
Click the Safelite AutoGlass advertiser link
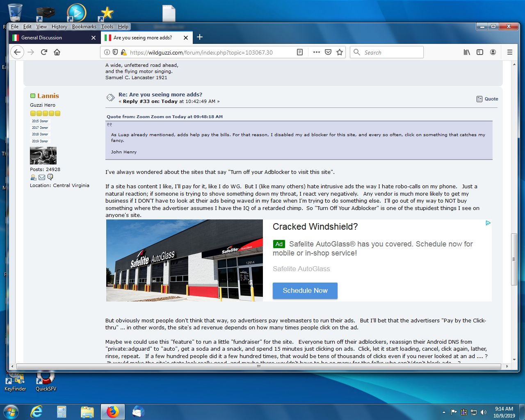[301, 269]
